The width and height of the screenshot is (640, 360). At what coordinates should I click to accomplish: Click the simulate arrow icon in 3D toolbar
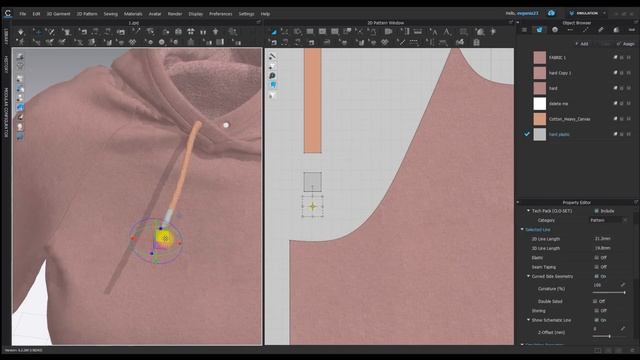click(21, 32)
